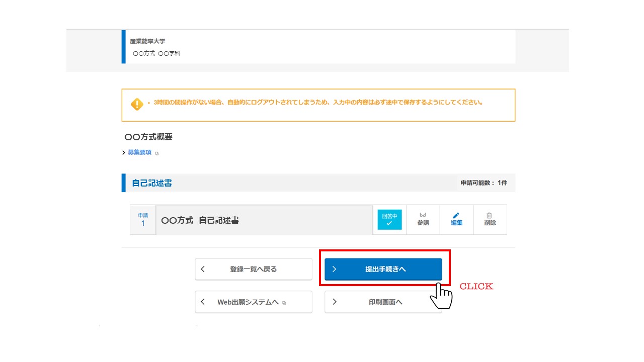Click the 申請可能数: 1件 text

(484, 183)
